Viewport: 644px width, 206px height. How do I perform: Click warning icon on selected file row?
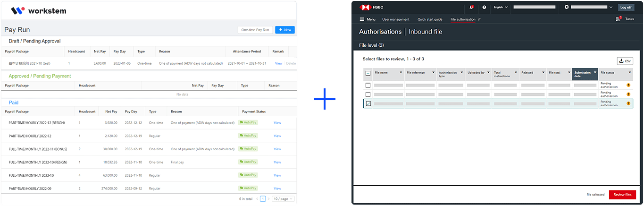coord(628,103)
